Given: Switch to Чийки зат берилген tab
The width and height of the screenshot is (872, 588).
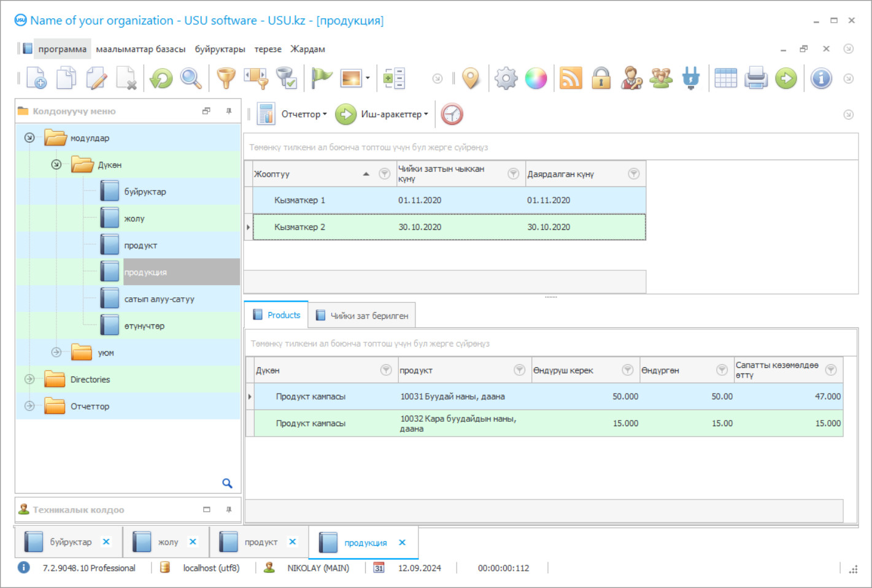Looking at the screenshot, I should click(362, 316).
